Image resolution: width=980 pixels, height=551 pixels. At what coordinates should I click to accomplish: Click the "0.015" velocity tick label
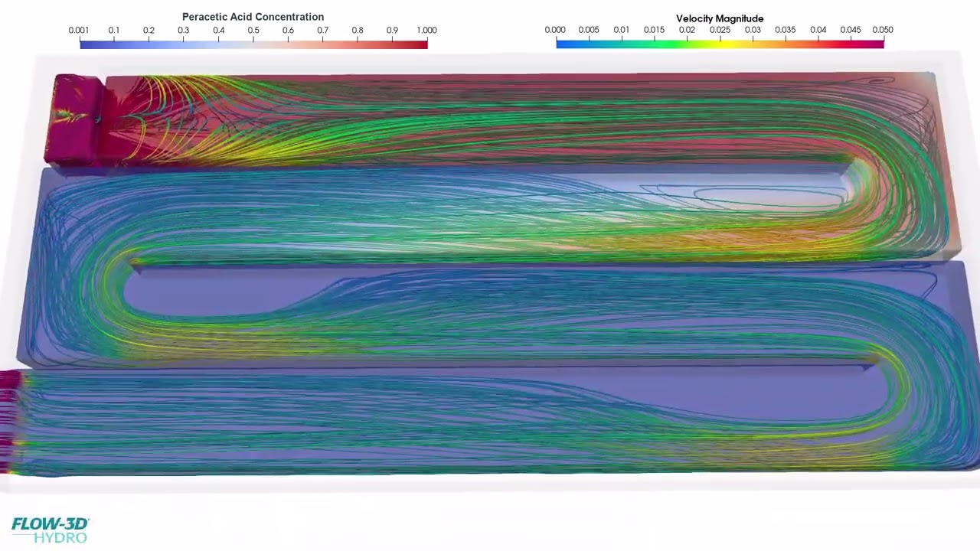(x=654, y=30)
